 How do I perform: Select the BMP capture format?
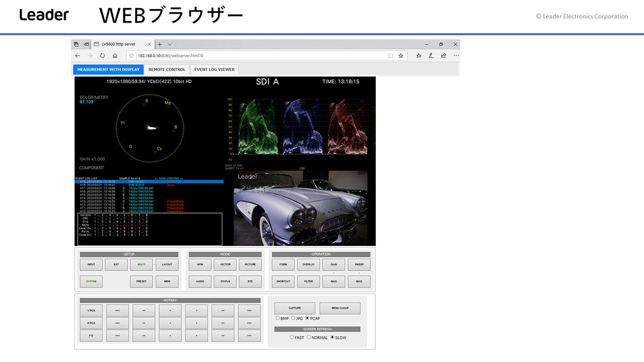point(278,318)
